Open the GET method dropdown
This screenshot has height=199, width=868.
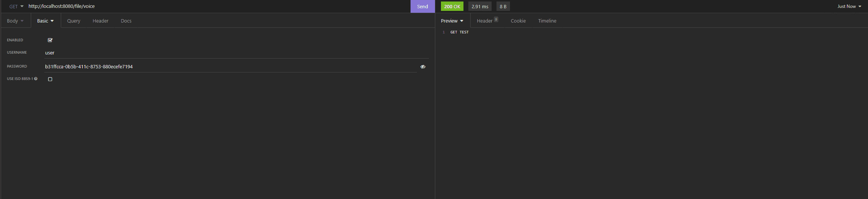tap(16, 6)
